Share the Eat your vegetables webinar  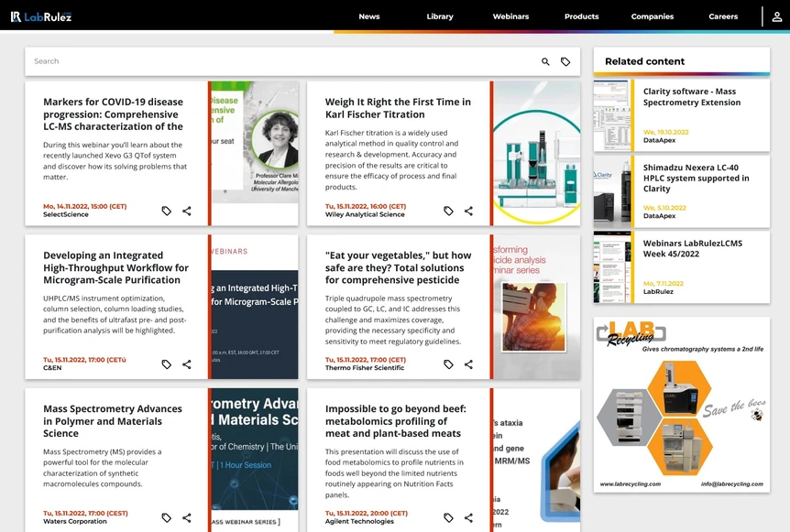(468, 364)
